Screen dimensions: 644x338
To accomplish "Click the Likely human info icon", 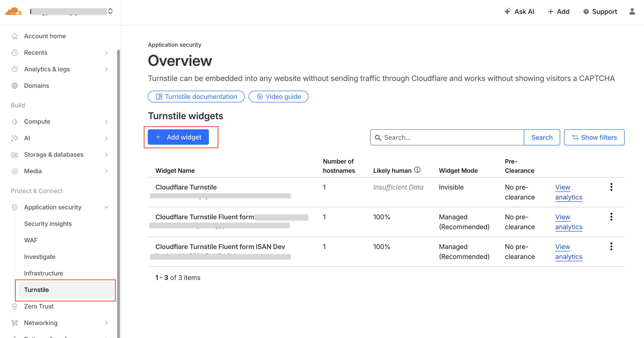I will pyautogui.click(x=417, y=170).
